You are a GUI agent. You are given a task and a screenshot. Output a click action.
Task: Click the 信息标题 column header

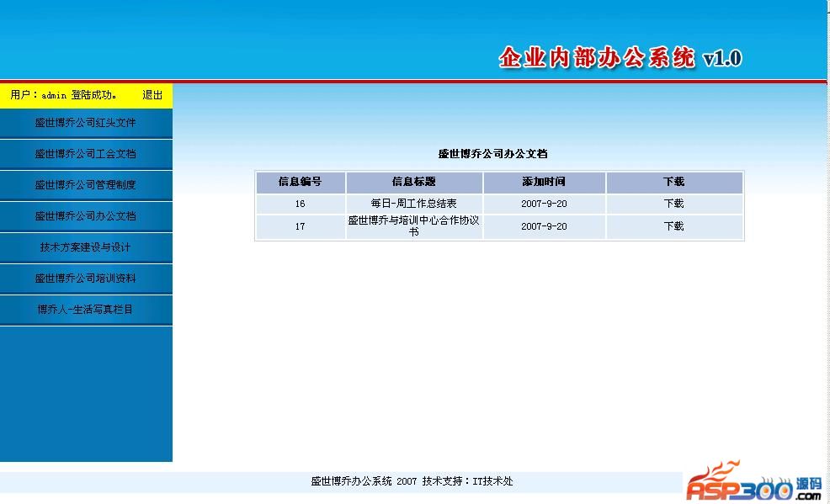[413, 182]
